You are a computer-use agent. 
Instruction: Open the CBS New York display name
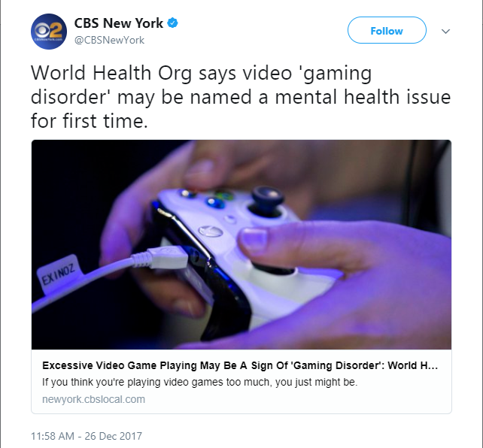coord(119,23)
